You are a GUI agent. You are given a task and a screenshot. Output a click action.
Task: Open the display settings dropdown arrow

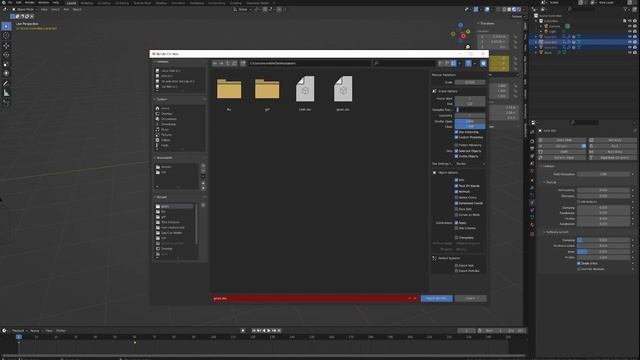tap(460, 63)
